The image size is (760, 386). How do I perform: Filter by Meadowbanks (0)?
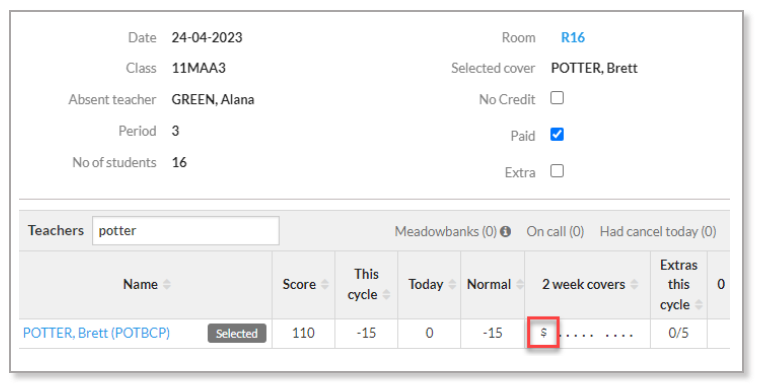[445, 232]
